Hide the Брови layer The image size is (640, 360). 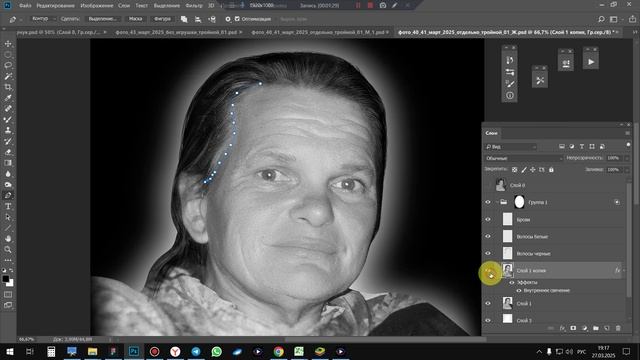[488, 219]
